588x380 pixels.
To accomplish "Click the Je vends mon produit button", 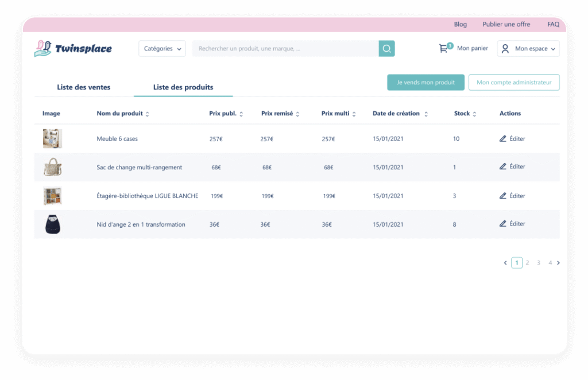I will (x=425, y=83).
